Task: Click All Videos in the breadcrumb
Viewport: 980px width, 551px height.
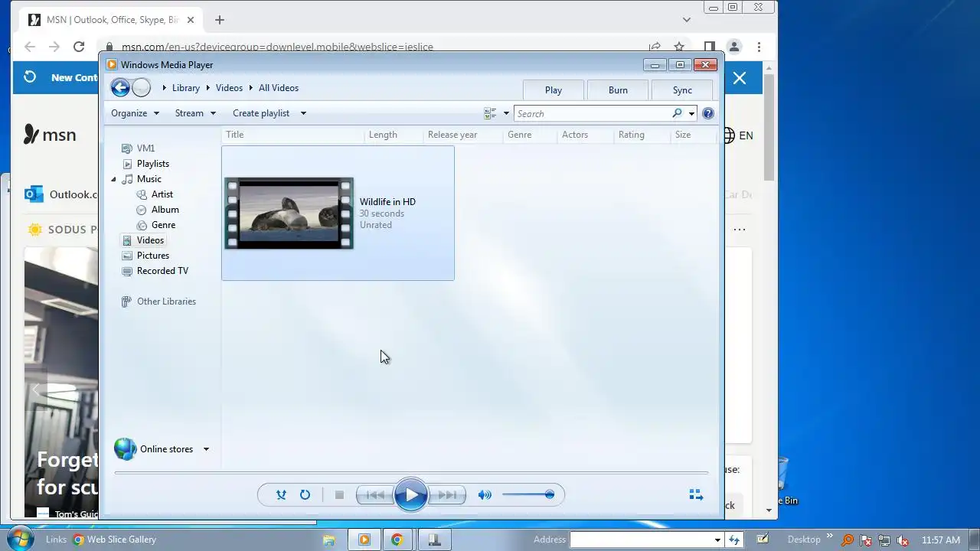Action: pos(279,88)
